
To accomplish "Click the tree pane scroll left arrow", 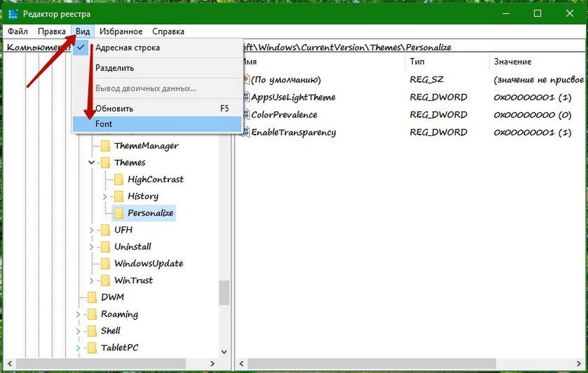I will 9,364.
